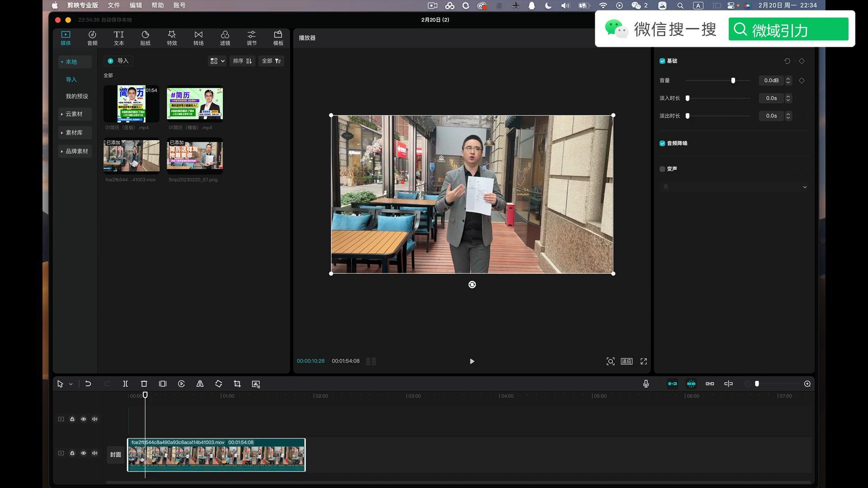Click the preview zoom focus icon
868x488 pixels.
tap(610, 361)
